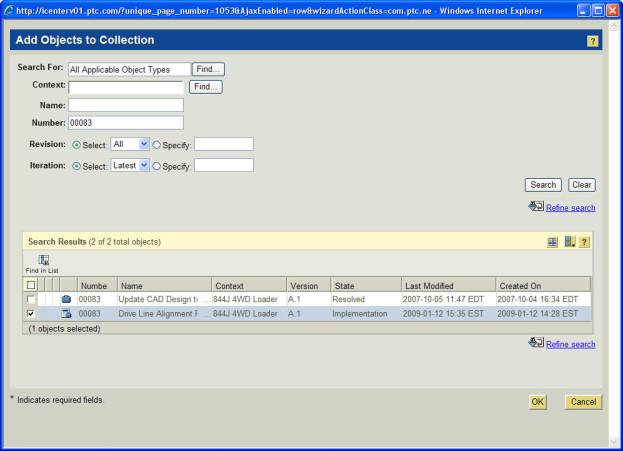The height and width of the screenshot is (451, 623).
Task: Click the Find in List icon
Action: point(44,260)
